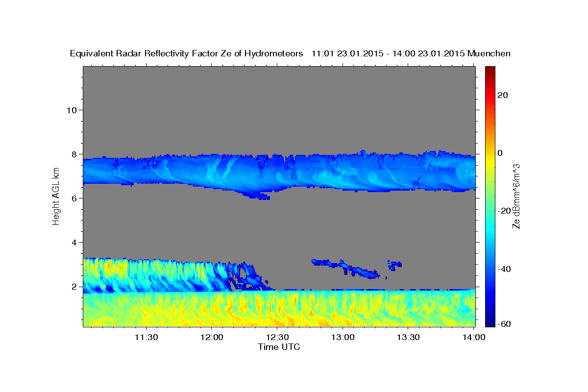
Task: Click the height tick label 4
Action: point(74,242)
